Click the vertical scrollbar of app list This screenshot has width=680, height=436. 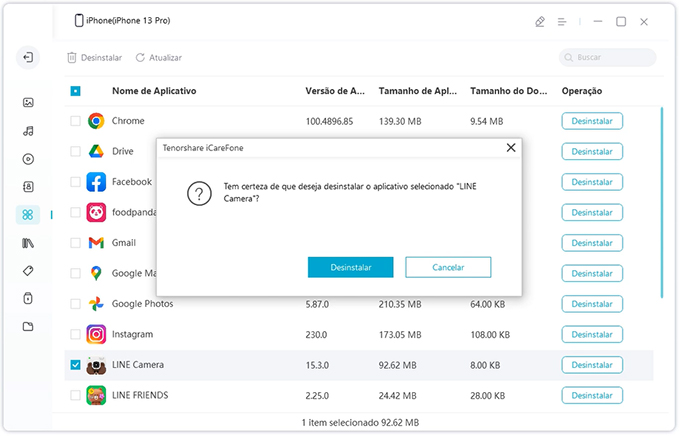pyautogui.click(x=662, y=203)
